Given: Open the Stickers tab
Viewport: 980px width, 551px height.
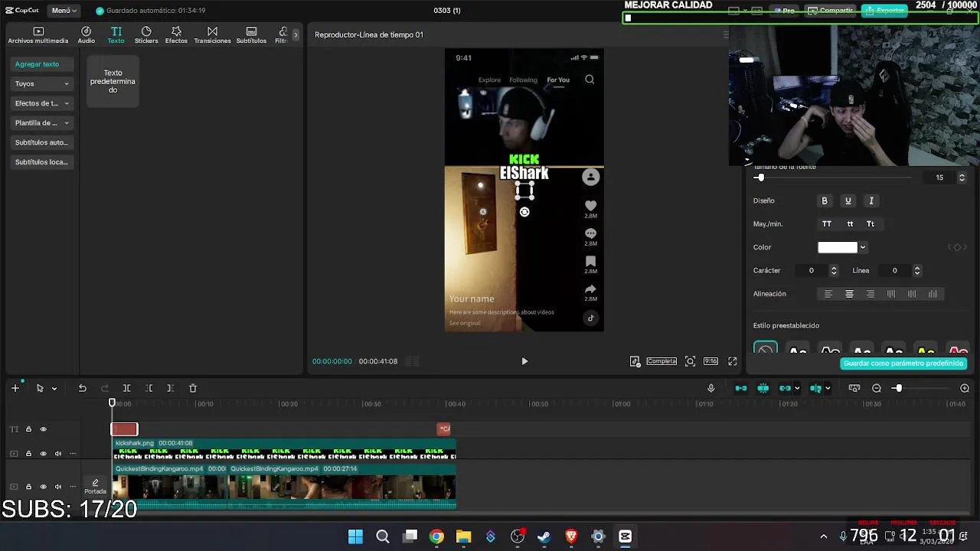Looking at the screenshot, I should 145,35.
